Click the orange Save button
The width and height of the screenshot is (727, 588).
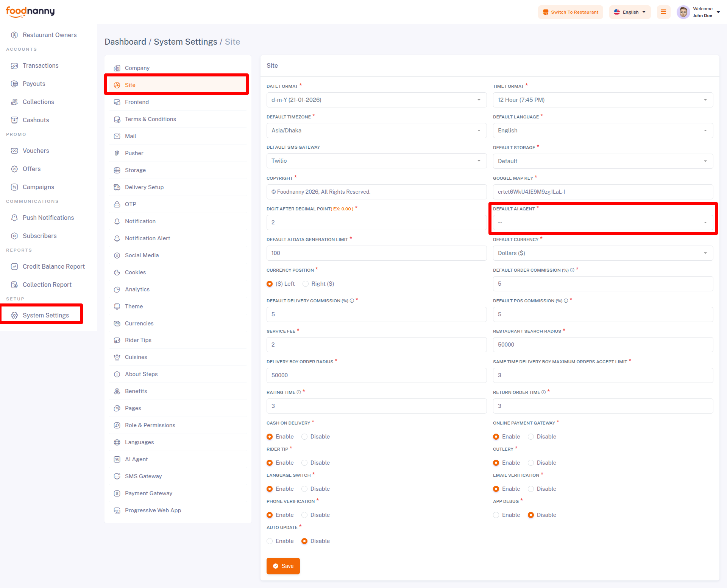[x=283, y=566]
